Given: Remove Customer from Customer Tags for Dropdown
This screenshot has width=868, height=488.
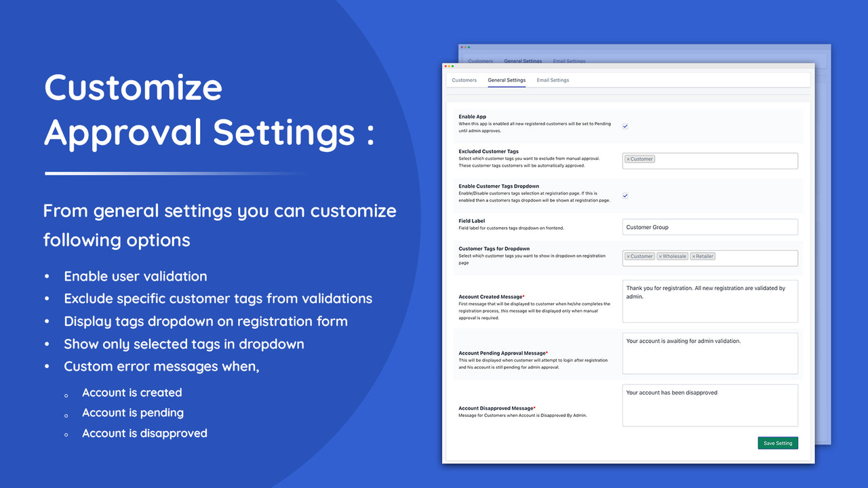Looking at the screenshot, I should click(629, 256).
